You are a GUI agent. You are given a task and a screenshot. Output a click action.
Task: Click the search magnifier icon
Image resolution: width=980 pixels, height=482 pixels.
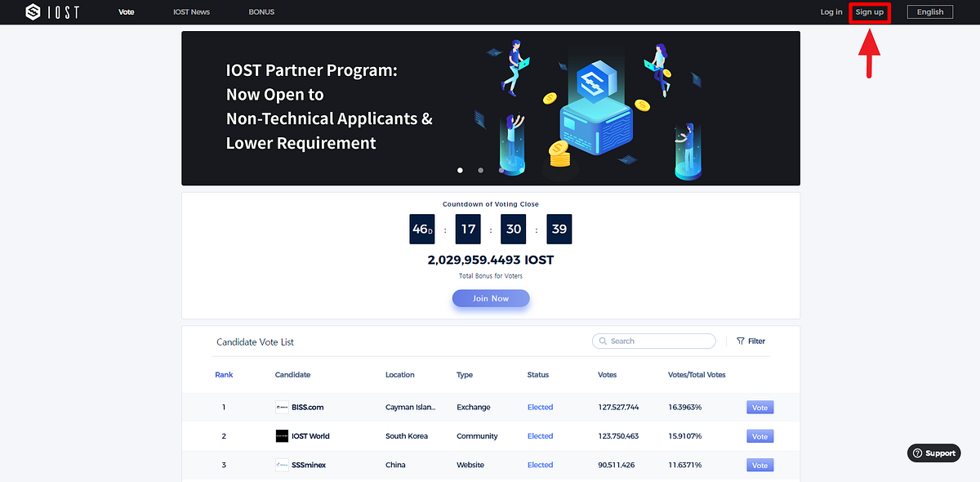point(603,341)
